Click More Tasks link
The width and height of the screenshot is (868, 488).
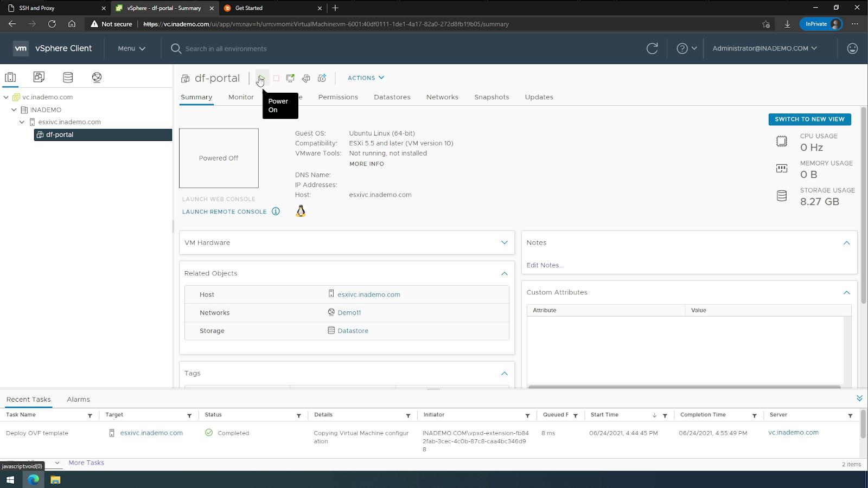(x=86, y=463)
